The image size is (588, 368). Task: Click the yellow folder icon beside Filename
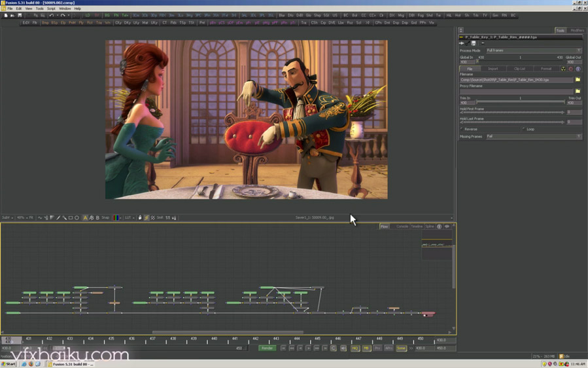tap(578, 80)
